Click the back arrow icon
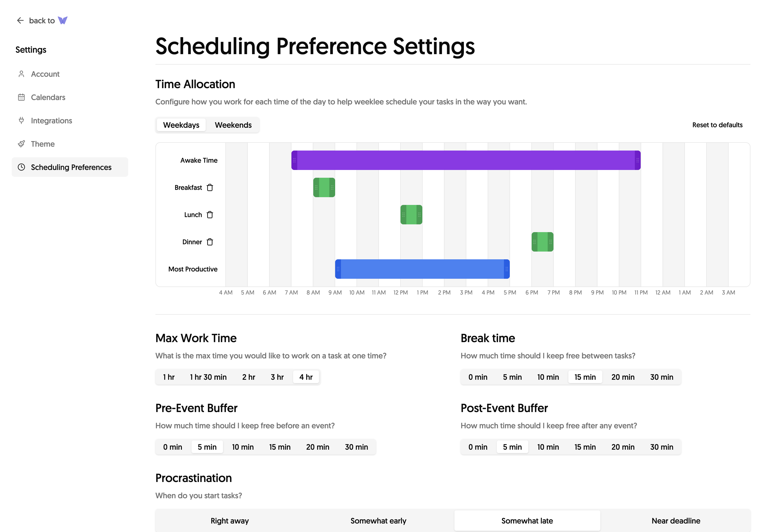 point(20,21)
